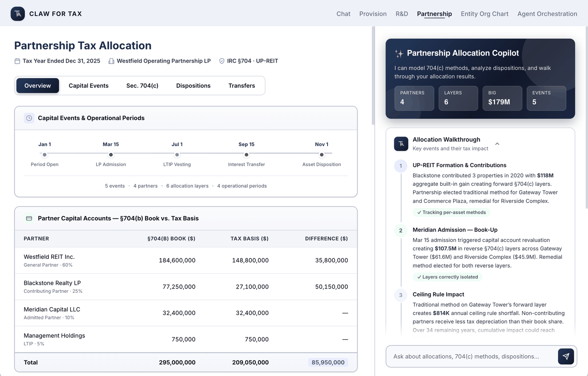Click the Layers correctly isolated badge

pos(447,277)
